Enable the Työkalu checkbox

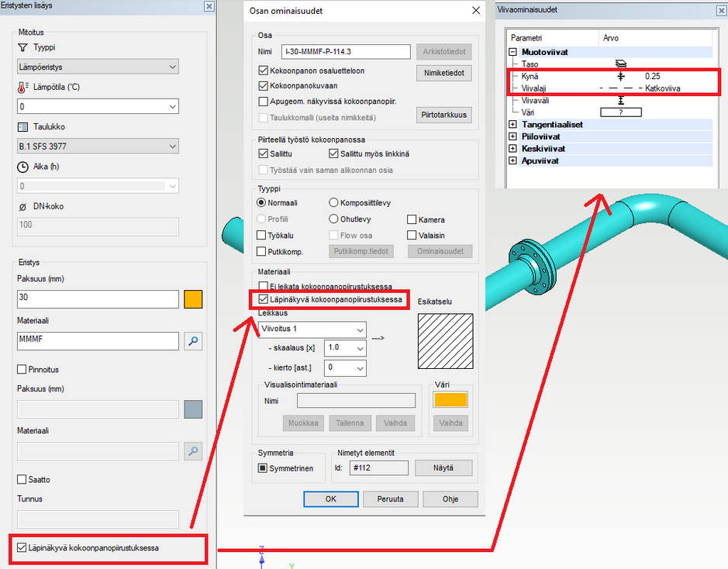pyautogui.click(x=261, y=236)
